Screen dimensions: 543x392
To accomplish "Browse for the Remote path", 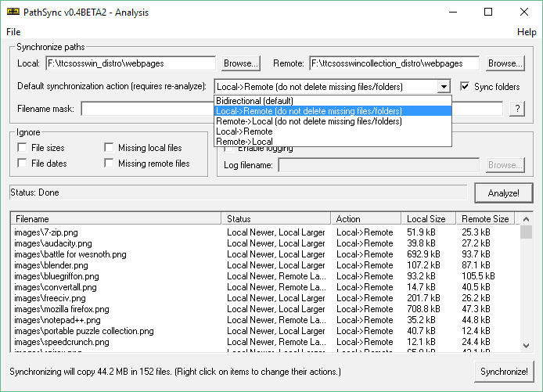I will (505, 63).
